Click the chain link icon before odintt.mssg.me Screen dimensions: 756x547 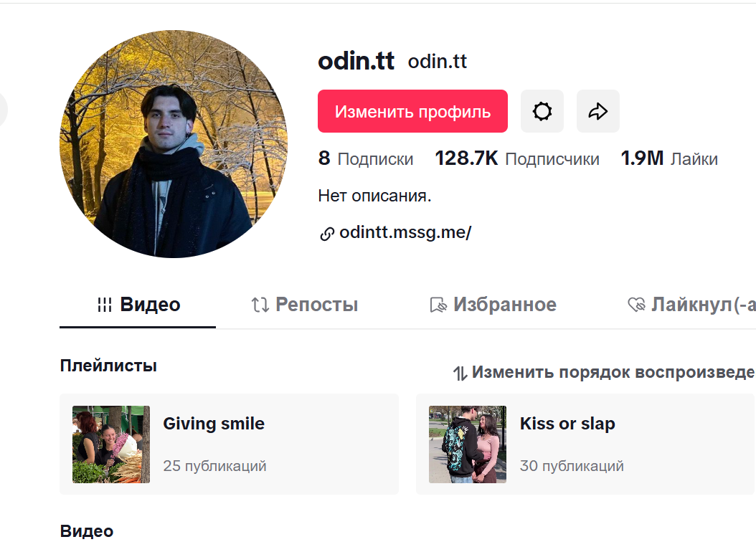pos(327,232)
